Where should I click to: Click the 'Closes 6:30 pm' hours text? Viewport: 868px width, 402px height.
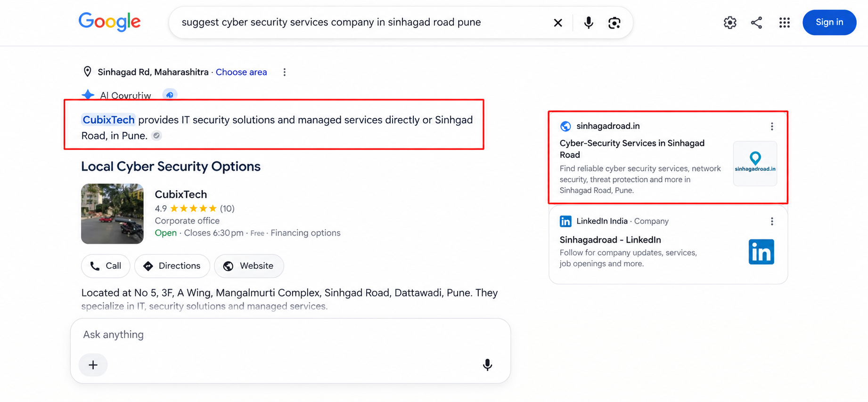coord(213,233)
